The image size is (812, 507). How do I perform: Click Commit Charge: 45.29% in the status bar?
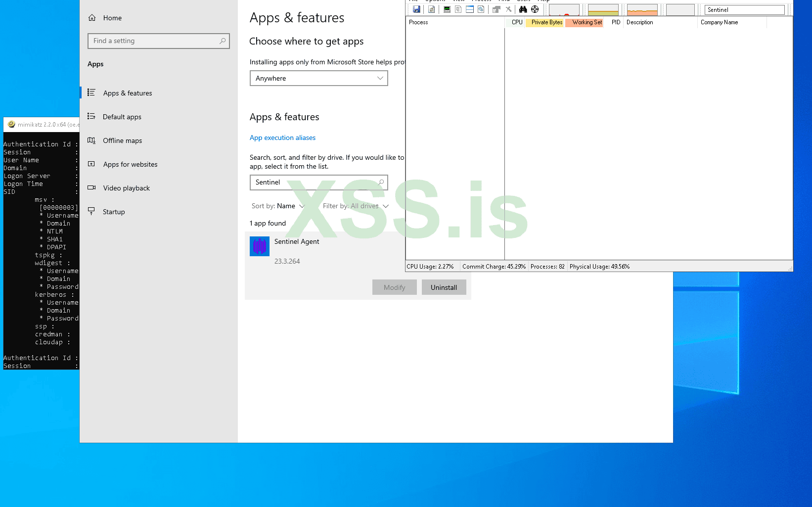coord(494,267)
